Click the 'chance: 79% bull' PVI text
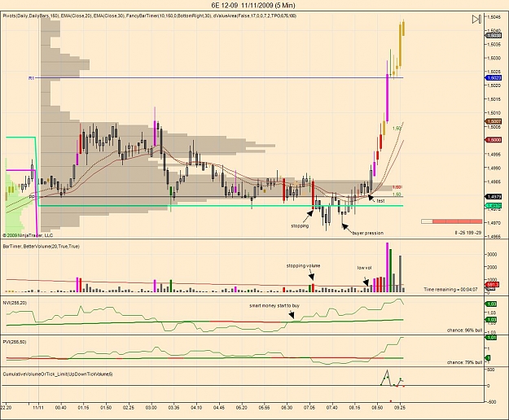 (x=464, y=362)
